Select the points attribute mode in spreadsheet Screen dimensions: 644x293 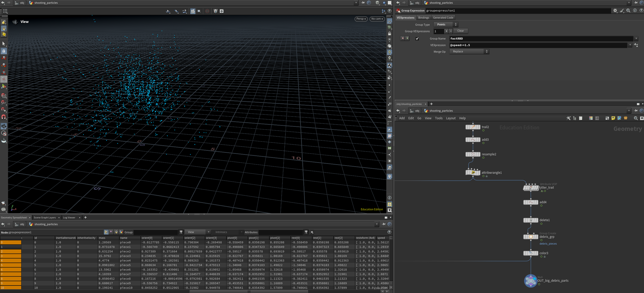point(106,232)
